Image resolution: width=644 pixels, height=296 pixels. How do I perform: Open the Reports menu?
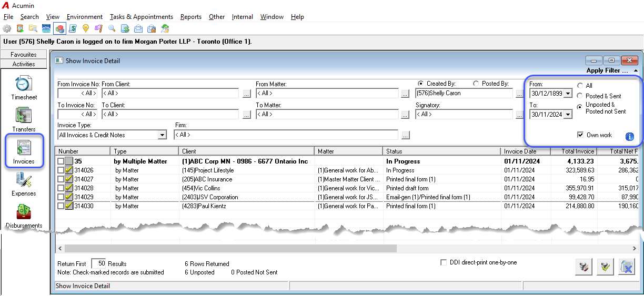pos(190,17)
